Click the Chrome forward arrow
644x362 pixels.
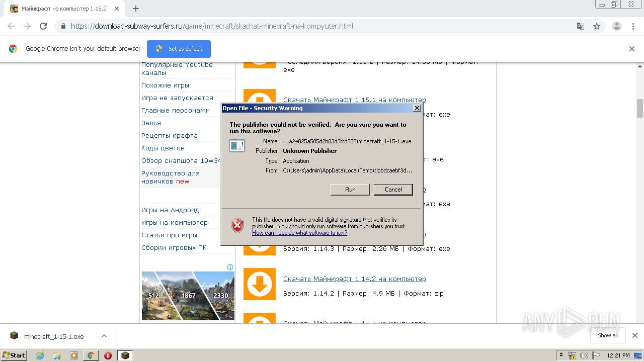[x=27, y=26]
